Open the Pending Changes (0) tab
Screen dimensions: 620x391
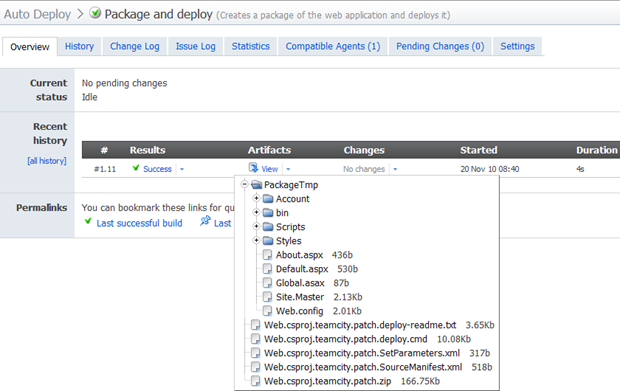(x=440, y=46)
